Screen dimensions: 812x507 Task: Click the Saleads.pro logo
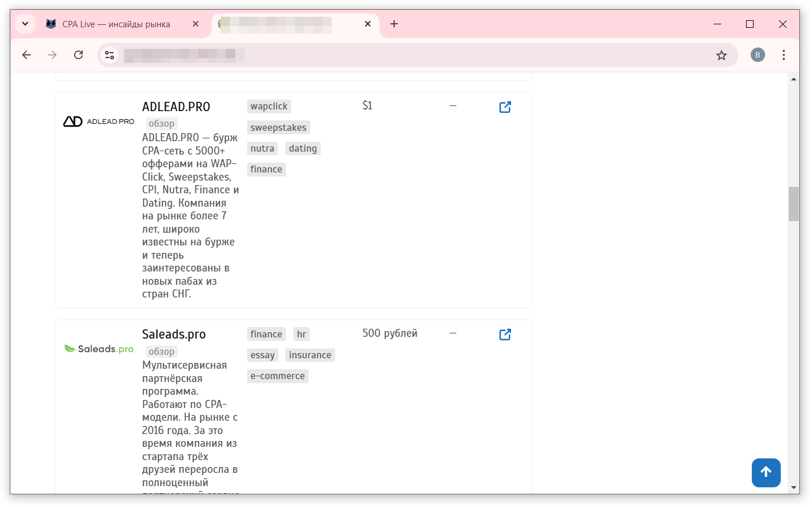click(x=98, y=348)
